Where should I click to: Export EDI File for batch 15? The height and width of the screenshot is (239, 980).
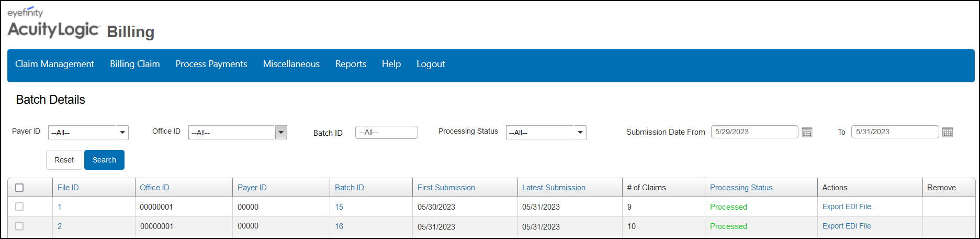coord(847,207)
